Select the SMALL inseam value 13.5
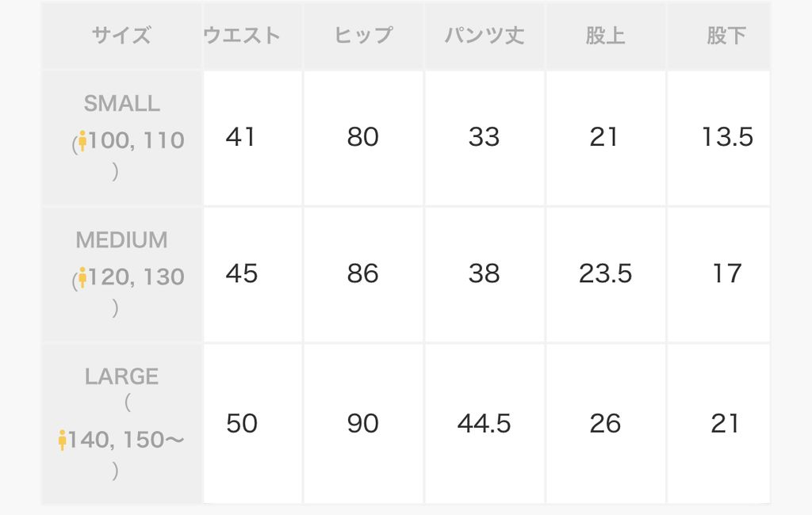The height and width of the screenshot is (515, 812). (x=726, y=137)
